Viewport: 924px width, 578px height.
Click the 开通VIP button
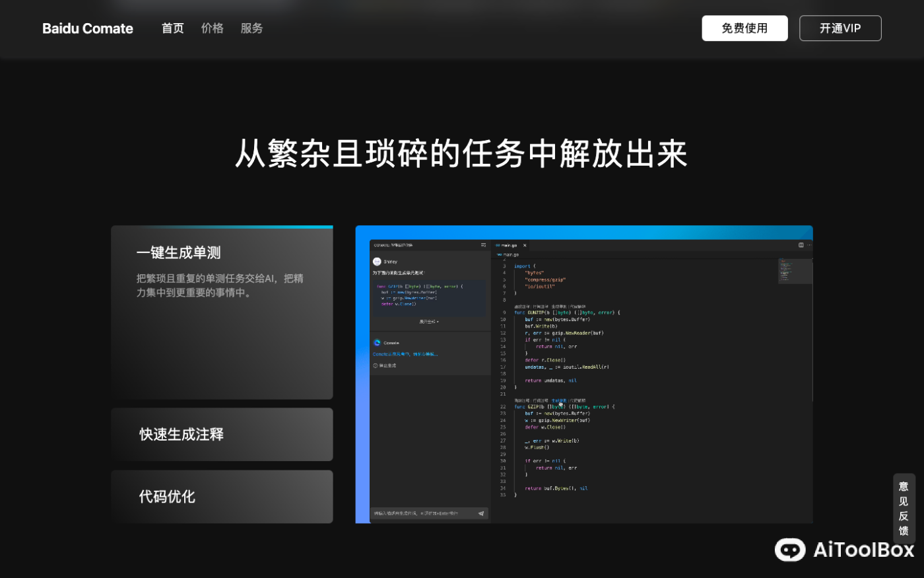[x=840, y=28]
